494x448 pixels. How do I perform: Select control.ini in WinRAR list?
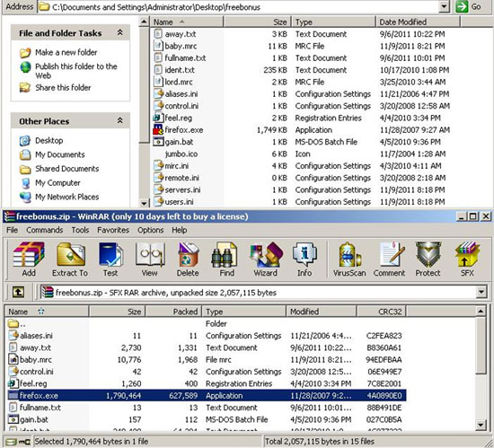coord(37,372)
